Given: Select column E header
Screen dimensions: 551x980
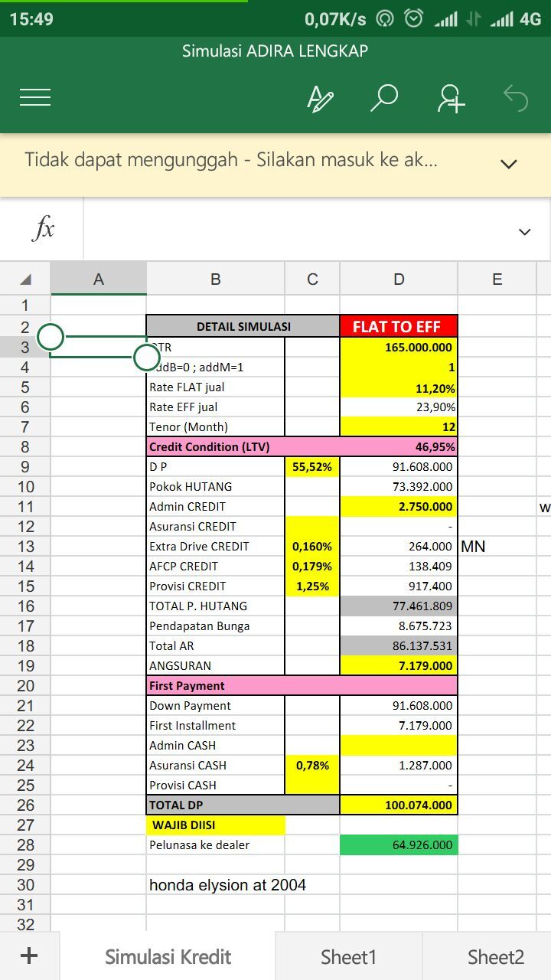Looking at the screenshot, I should (x=497, y=279).
